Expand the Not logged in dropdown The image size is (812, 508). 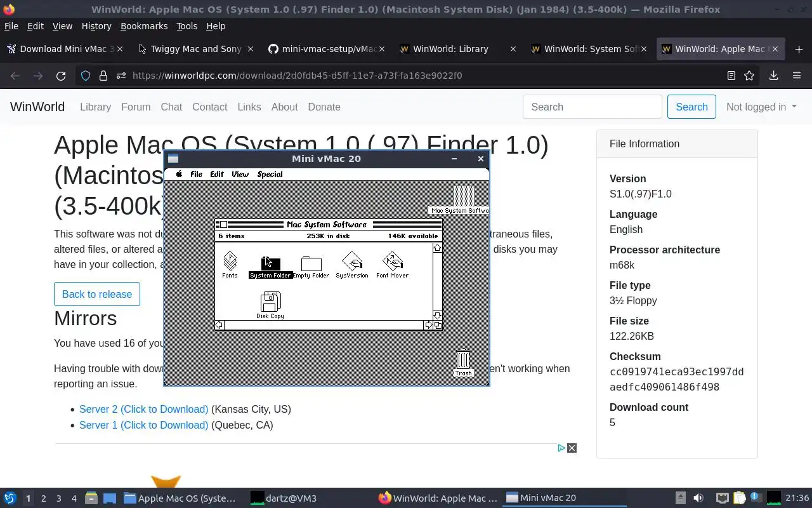[x=761, y=107]
